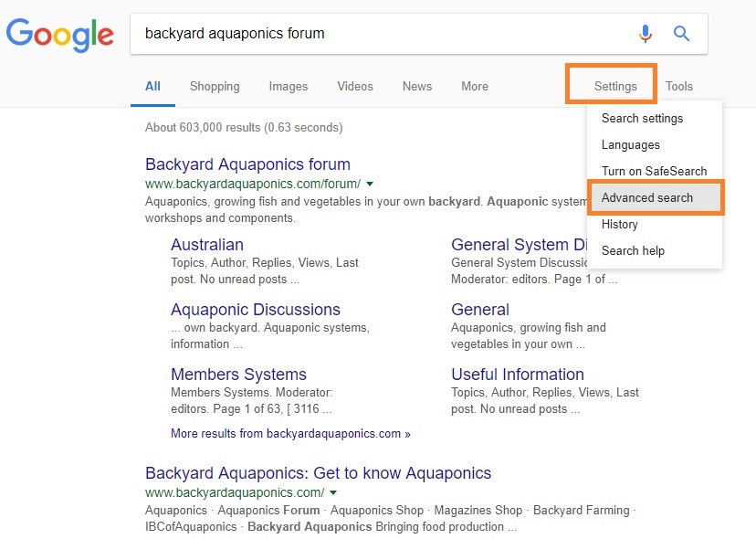Click the magnifying glass search icon
The image size is (756, 539).
[x=681, y=33]
